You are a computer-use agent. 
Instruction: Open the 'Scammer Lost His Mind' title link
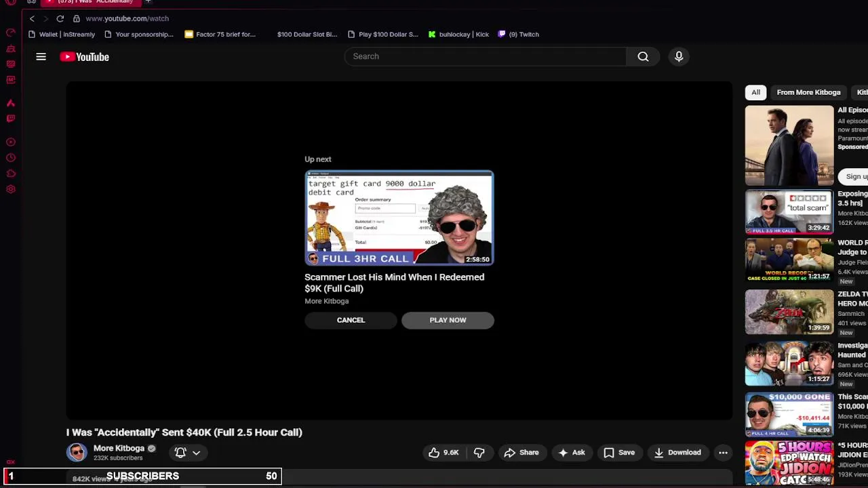[x=394, y=283]
